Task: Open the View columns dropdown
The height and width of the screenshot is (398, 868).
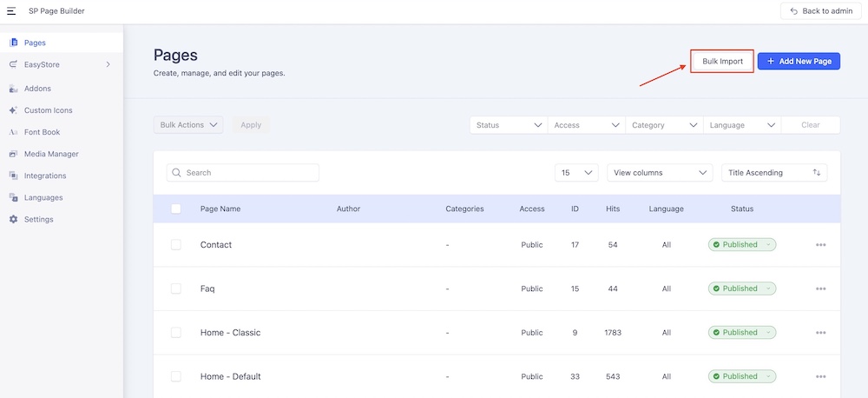Action: (659, 173)
